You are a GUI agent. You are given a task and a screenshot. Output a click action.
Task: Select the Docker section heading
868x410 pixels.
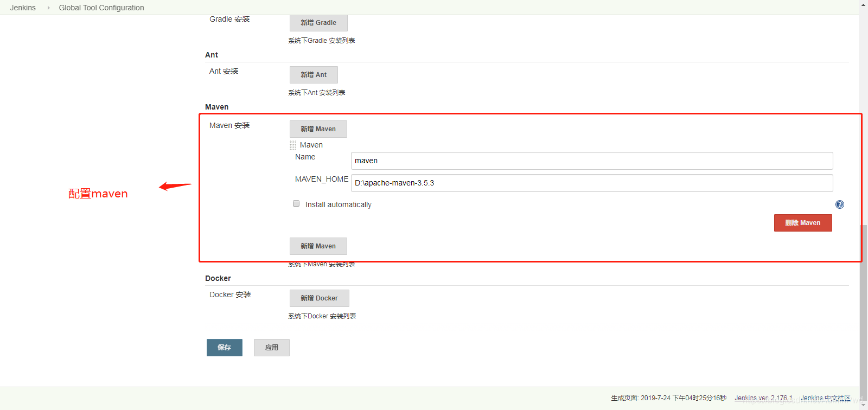(x=218, y=278)
